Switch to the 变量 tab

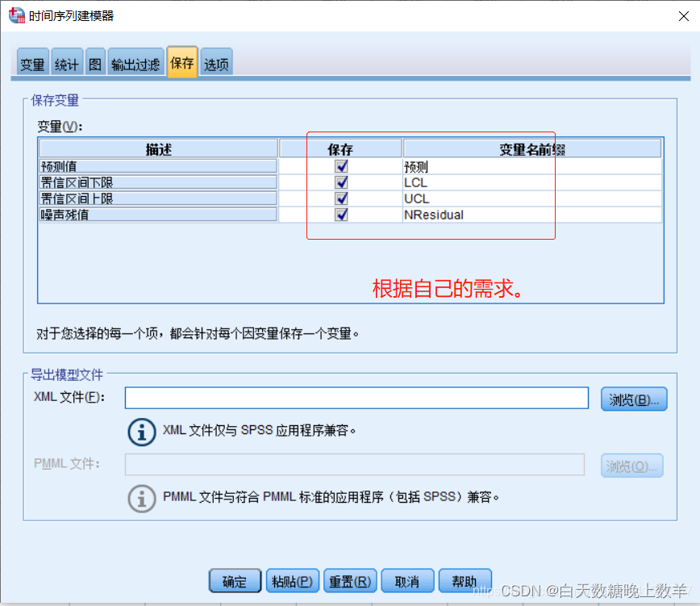tap(32, 65)
